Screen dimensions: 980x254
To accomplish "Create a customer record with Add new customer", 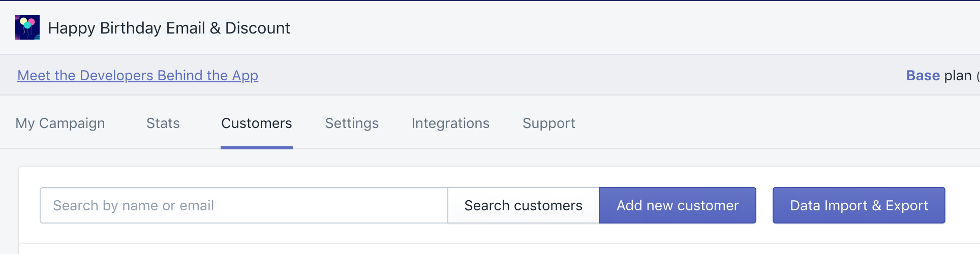I will click(678, 205).
